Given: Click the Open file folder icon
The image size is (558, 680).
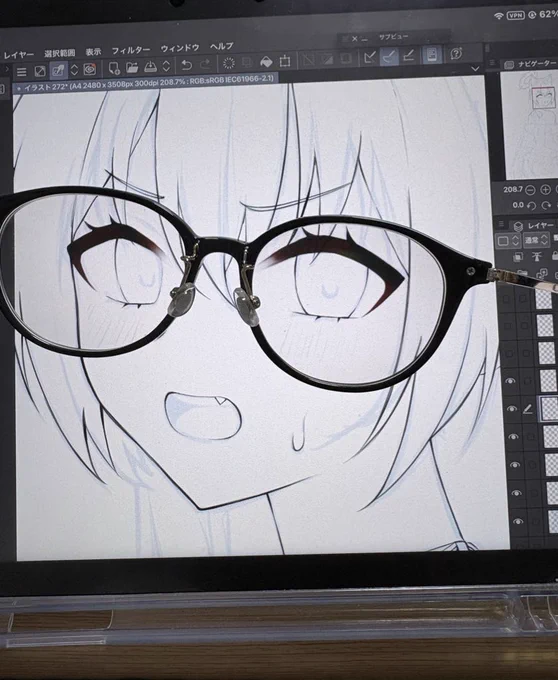Looking at the screenshot, I should coord(132,67).
